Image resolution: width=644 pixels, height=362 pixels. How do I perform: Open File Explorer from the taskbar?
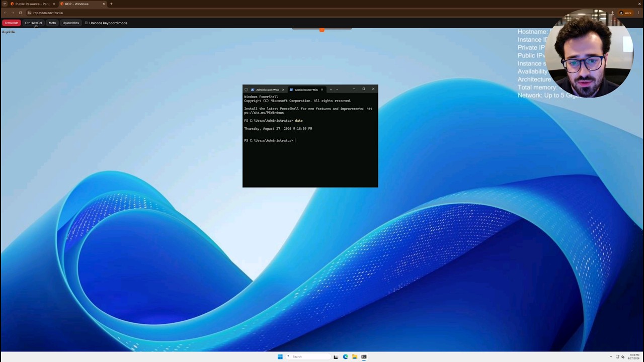[x=355, y=356]
